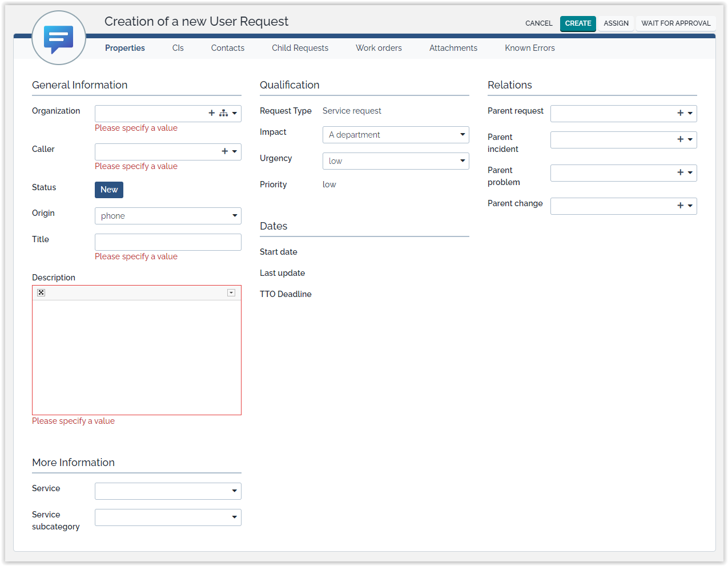Click plus icon for Parent request
The image size is (728, 566).
pyautogui.click(x=680, y=113)
